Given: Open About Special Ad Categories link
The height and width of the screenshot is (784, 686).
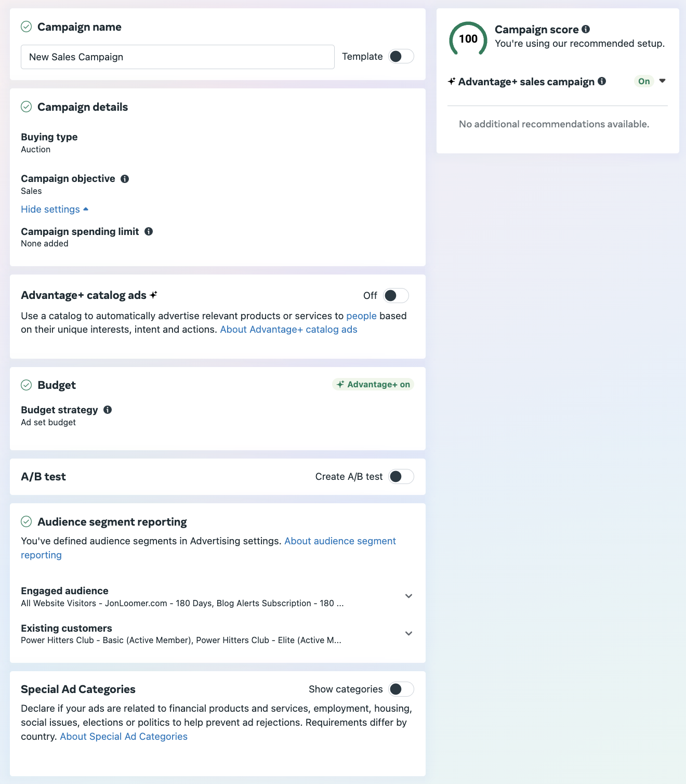Looking at the screenshot, I should 124,736.
